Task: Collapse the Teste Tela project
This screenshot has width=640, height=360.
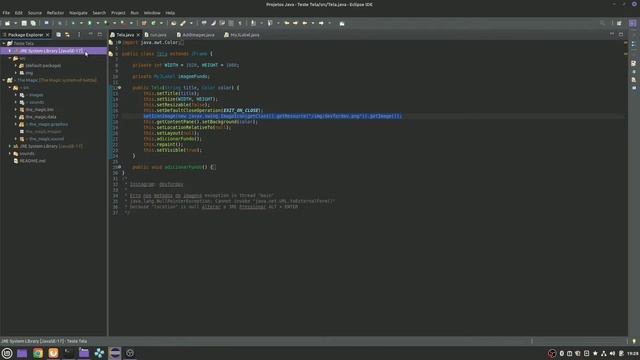Action: click(4, 43)
